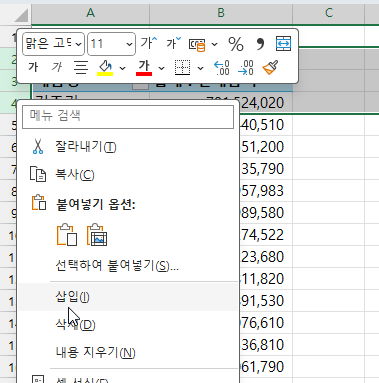Screen dimensions: 379x383
Task: Toggle italic in mini toolbar
Action: pyautogui.click(x=57, y=68)
